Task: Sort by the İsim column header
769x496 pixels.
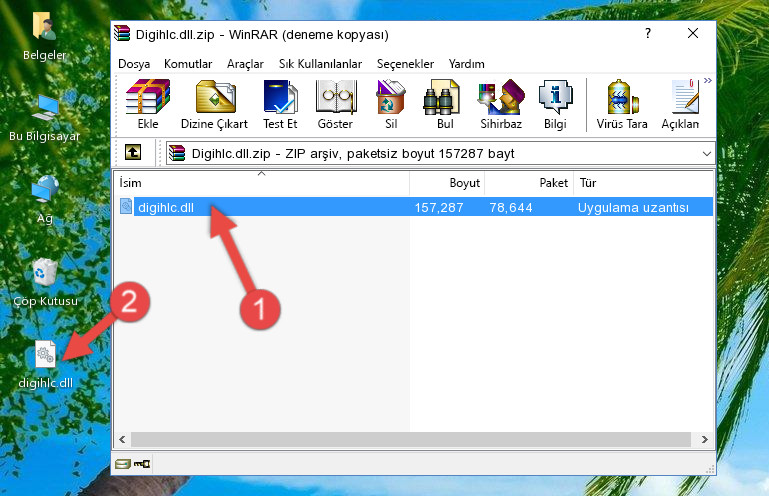Action: point(261,183)
